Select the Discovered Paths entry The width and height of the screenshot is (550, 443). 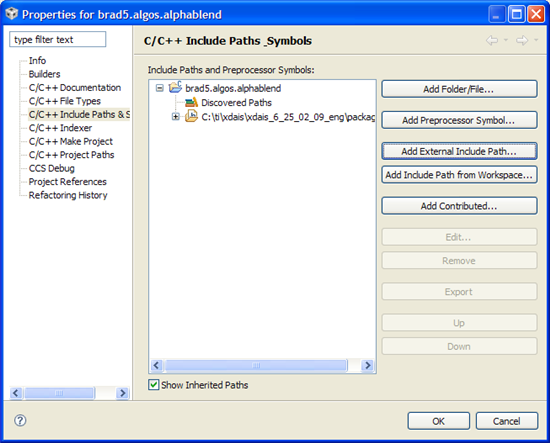click(x=236, y=102)
